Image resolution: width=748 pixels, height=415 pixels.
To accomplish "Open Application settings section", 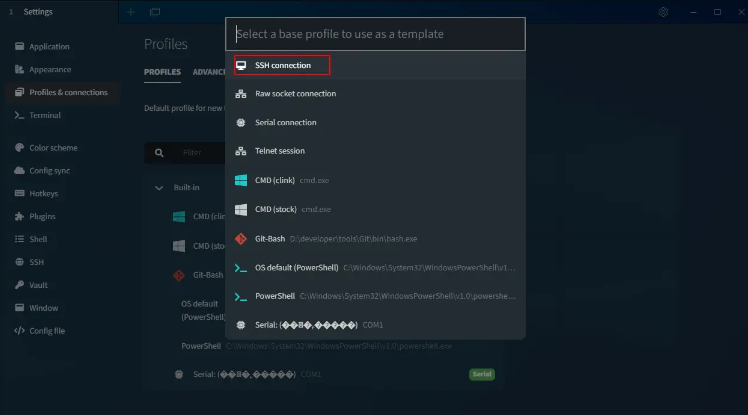I will 62,46.
